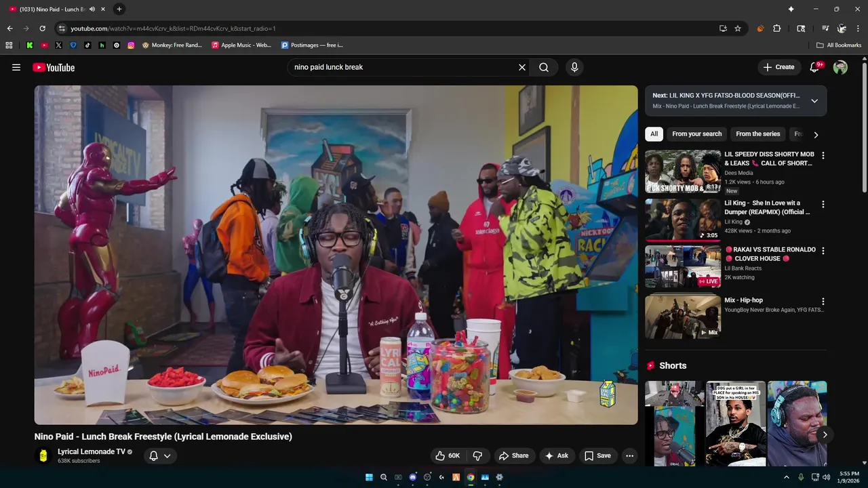Go to YouTube home via logo
This screenshot has height=488, width=868.
coord(54,67)
